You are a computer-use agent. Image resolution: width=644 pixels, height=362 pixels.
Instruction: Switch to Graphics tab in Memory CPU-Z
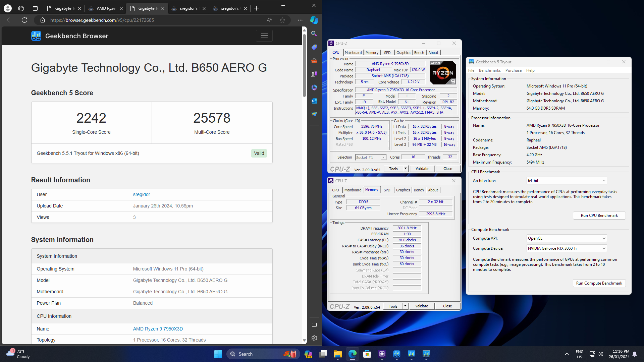click(403, 190)
